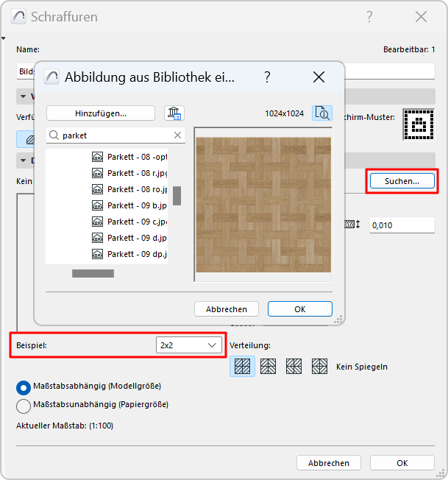Collapse the first panel section expander arrow
Viewport: 448px width, 480px height.
click(24, 96)
